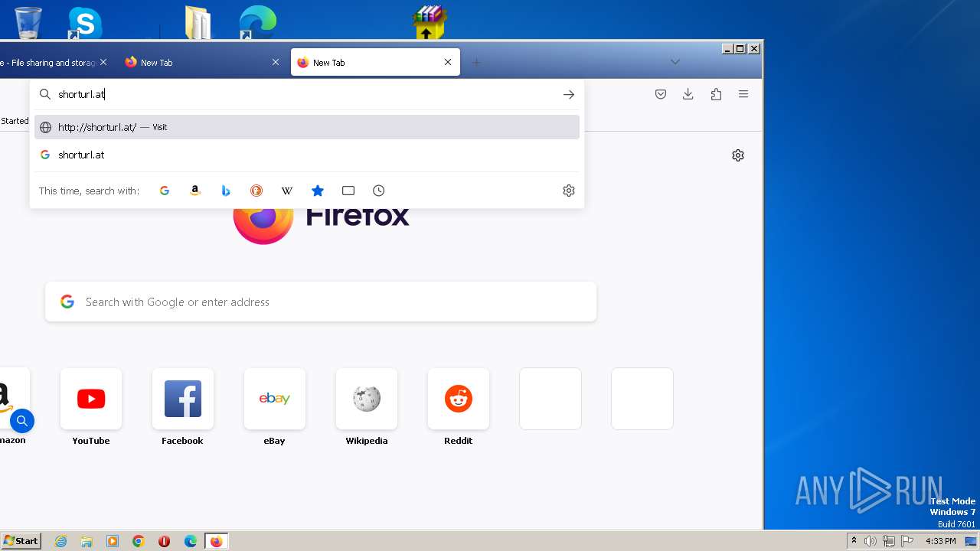This screenshot has height=551, width=980.
Task: Open Windows Media Player from taskbar
Action: pyautogui.click(x=113, y=541)
